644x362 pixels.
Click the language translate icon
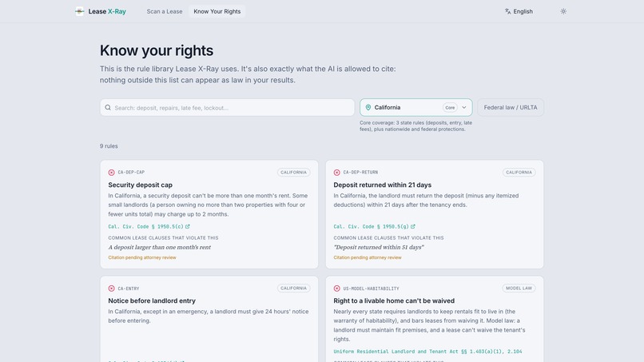click(508, 11)
